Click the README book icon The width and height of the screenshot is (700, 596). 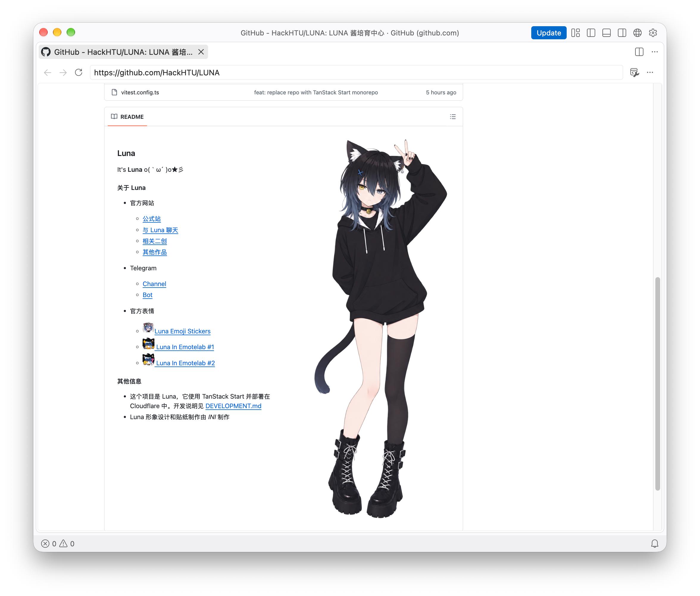click(x=114, y=117)
